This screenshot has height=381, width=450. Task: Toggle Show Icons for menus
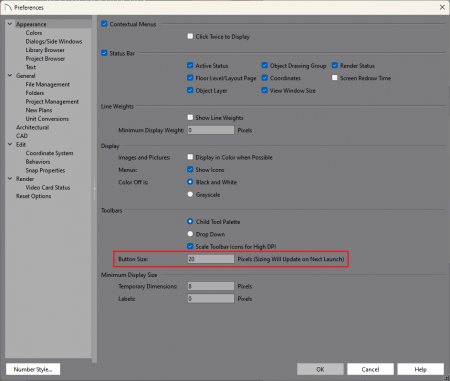pyautogui.click(x=190, y=169)
